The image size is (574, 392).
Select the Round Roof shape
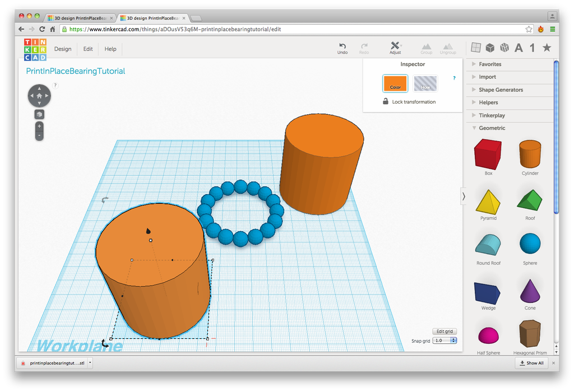pos(488,245)
